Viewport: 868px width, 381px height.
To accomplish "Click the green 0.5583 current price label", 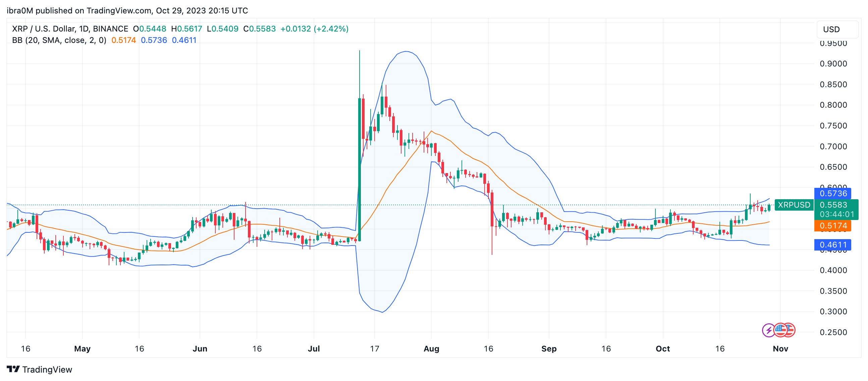I will [x=833, y=205].
